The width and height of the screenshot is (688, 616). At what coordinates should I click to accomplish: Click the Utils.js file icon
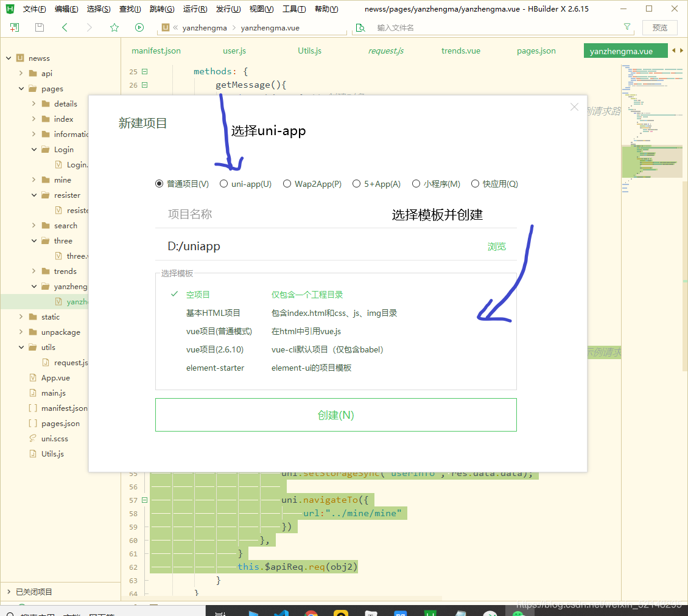[x=33, y=453]
